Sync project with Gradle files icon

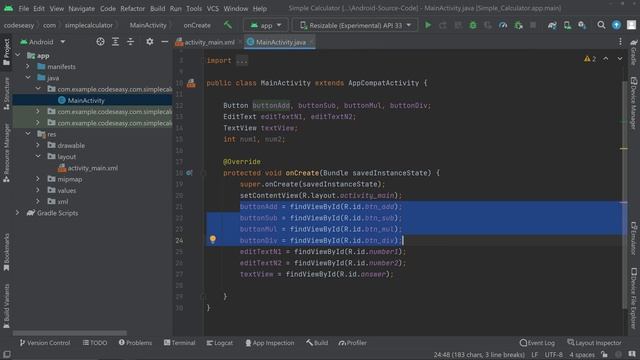[552, 25]
